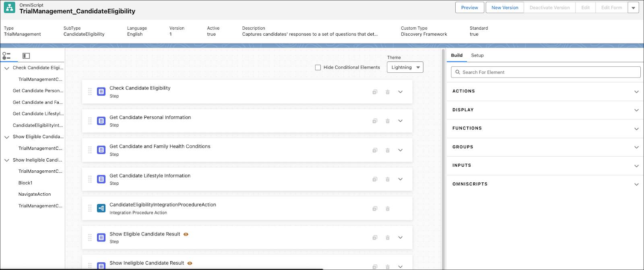Click drag handle of Get Candidate Lifestyle Information
Viewport: 644px width, 270px height.
[90, 179]
